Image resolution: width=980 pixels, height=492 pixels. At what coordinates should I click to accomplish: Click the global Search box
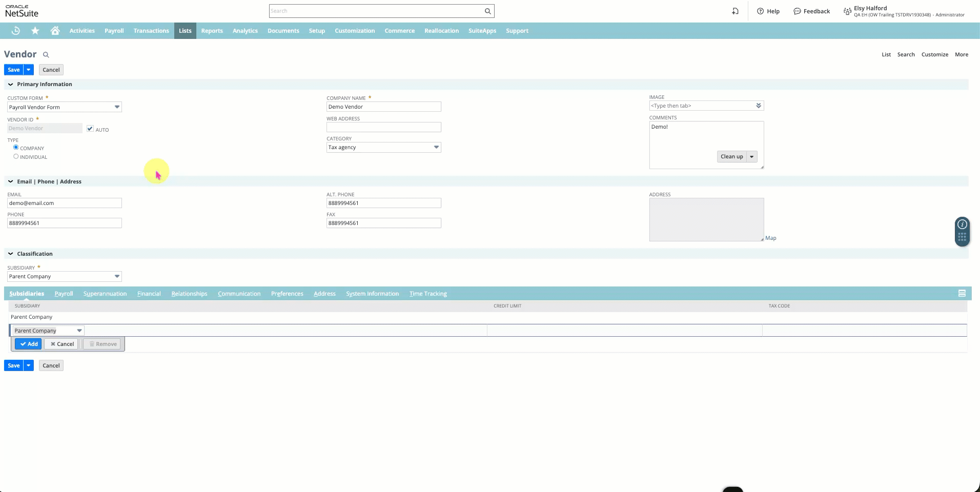[x=376, y=11]
